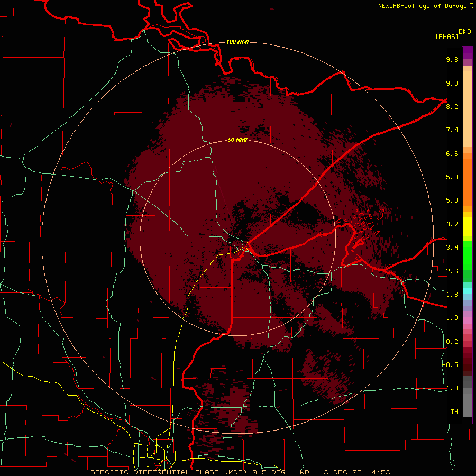
Task: Select the -0.5 legend value
Action: [x=451, y=365]
